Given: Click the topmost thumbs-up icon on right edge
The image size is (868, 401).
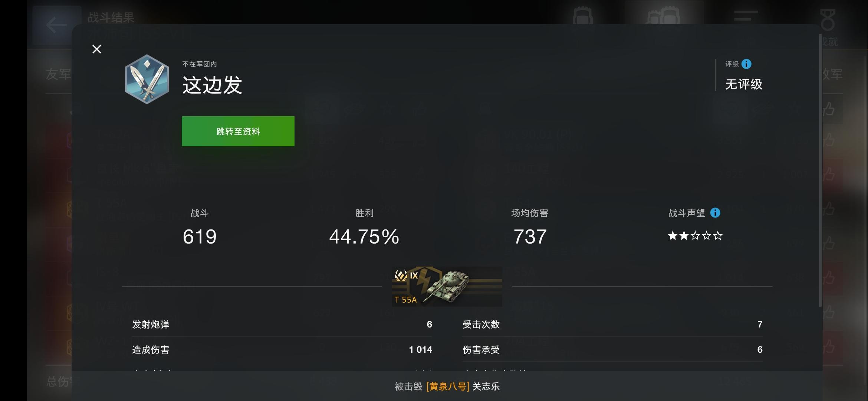Looking at the screenshot, I should 829,110.
